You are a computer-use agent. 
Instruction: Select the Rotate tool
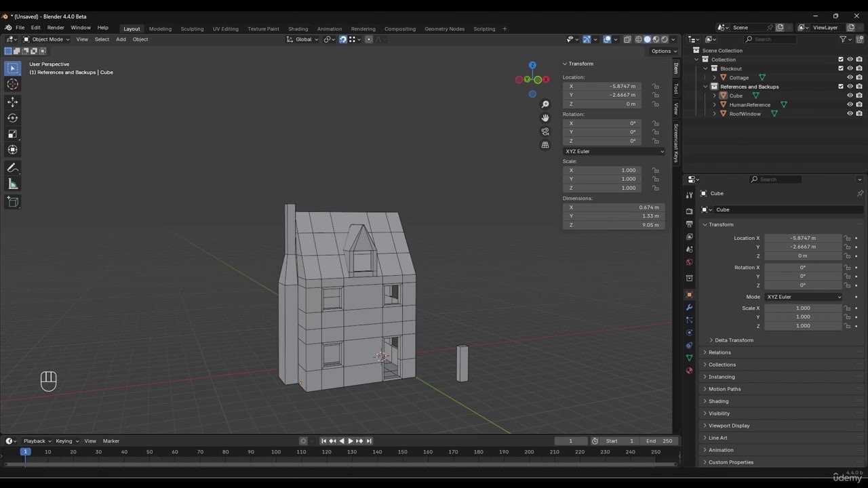pos(12,118)
